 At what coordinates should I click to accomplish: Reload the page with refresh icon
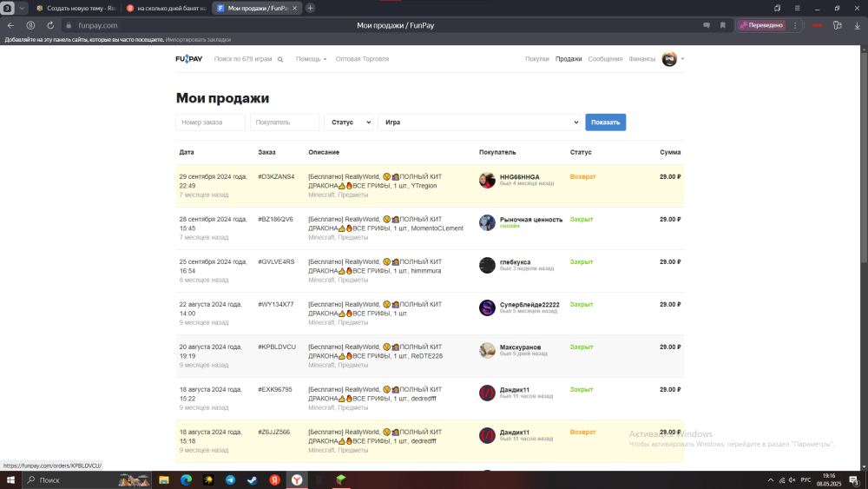[x=50, y=25]
